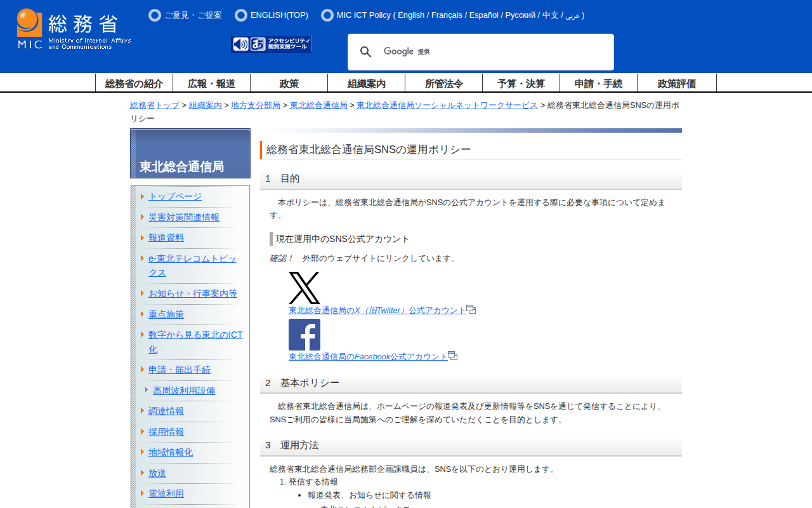The image size is (812, 508).
Task: Open 災害対策関連情報 in the sidebar
Action: pyautogui.click(x=184, y=217)
